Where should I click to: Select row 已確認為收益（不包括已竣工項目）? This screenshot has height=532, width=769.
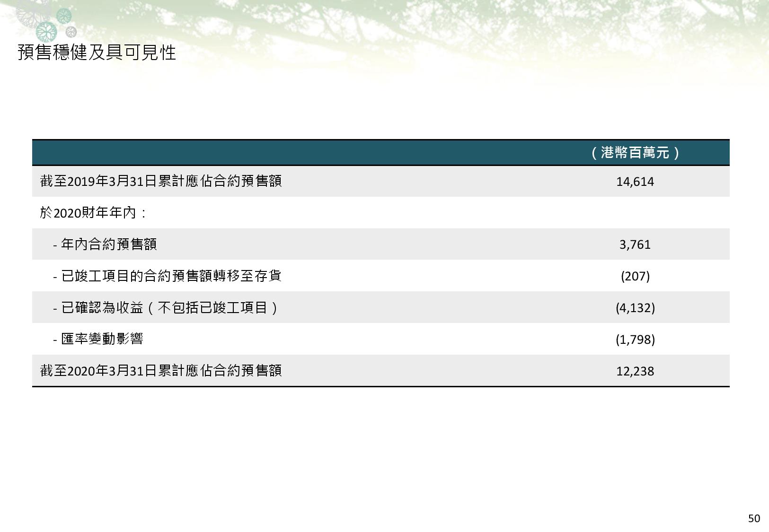381,307
